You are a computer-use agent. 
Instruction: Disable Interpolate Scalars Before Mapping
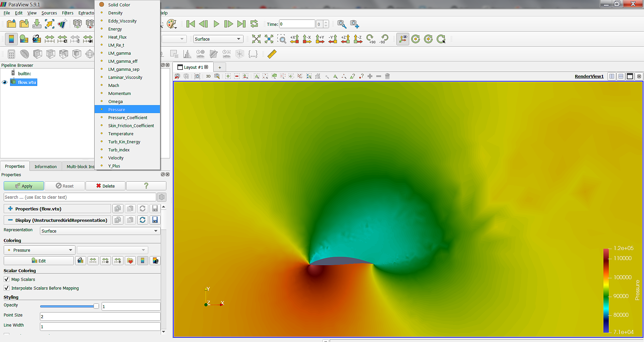(x=7, y=288)
